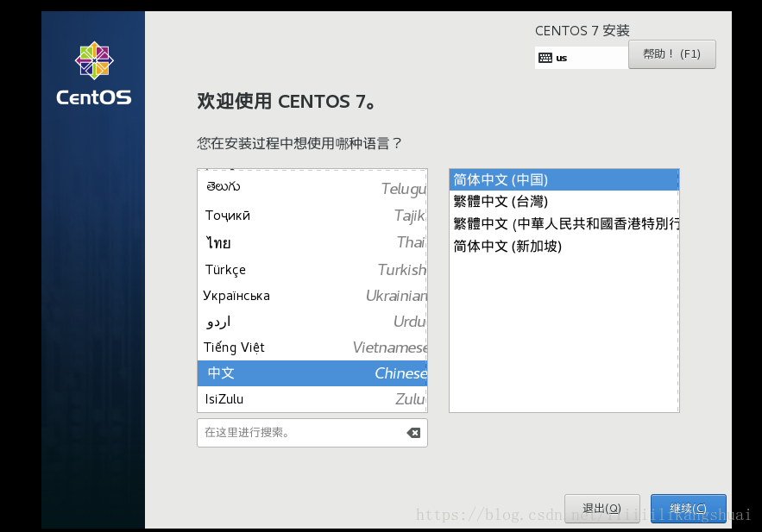762x532 pixels.
Task: Select 简体中文 (中国) locale
Action: [x=564, y=179]
